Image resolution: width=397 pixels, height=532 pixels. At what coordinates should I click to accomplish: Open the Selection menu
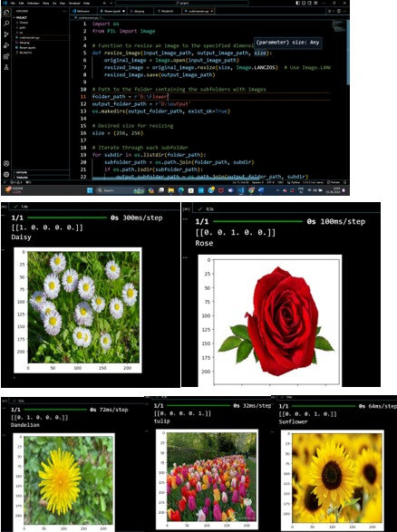(34, 3)
